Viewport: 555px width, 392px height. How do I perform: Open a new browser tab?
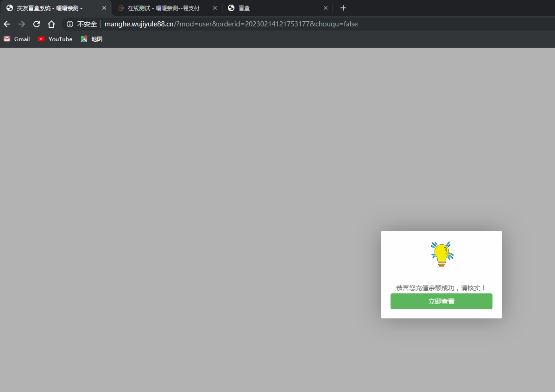[x=343, y=8]
